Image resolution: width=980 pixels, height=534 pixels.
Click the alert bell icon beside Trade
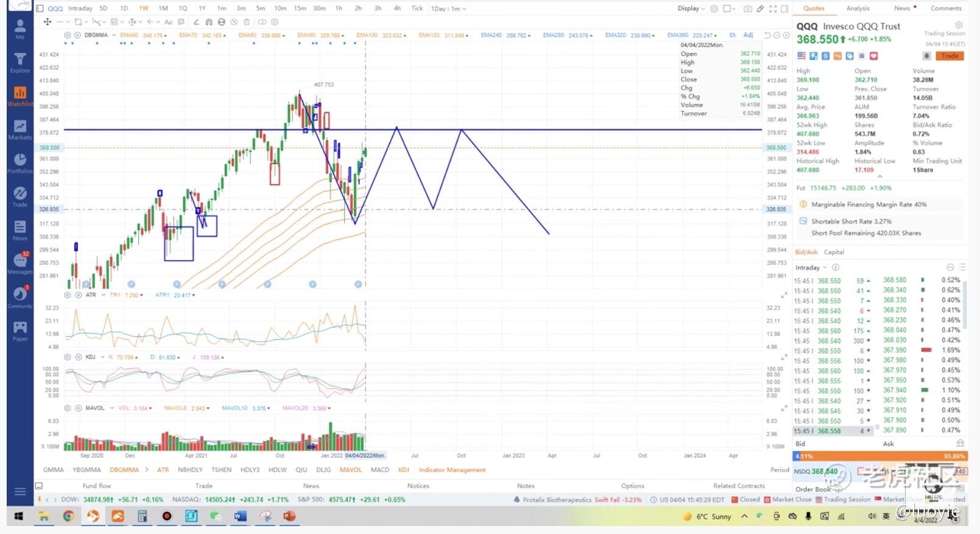pyautogui.click(x=927, y=56)
